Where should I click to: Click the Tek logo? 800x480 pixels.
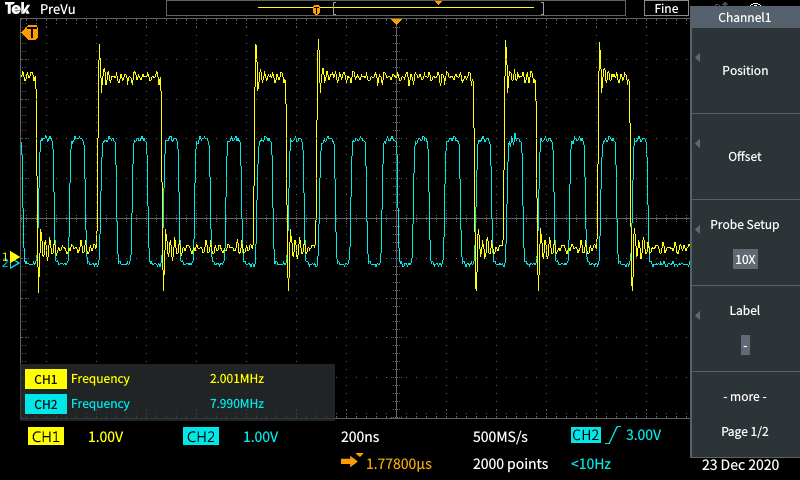18,8
